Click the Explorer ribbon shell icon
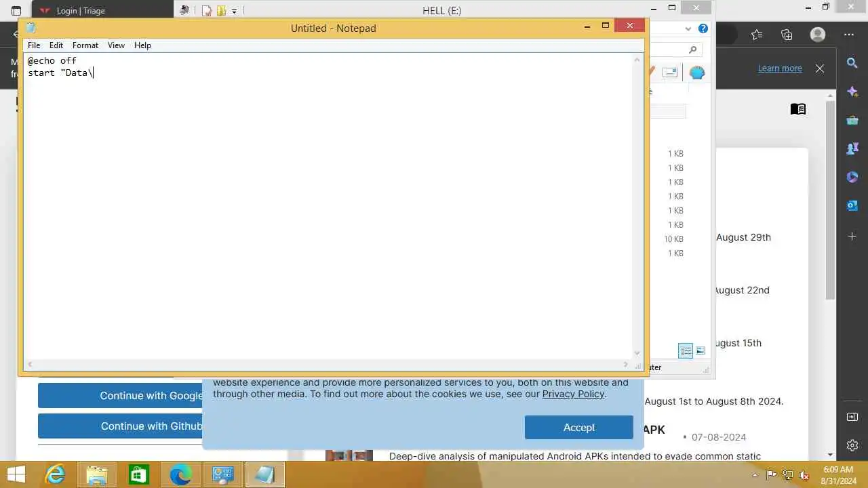 pyautogui.click(x=697, y=73)
